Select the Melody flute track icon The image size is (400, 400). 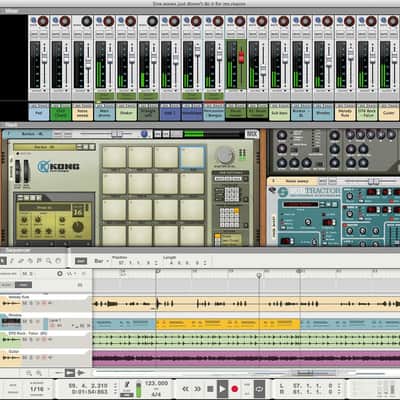[11, 303]
